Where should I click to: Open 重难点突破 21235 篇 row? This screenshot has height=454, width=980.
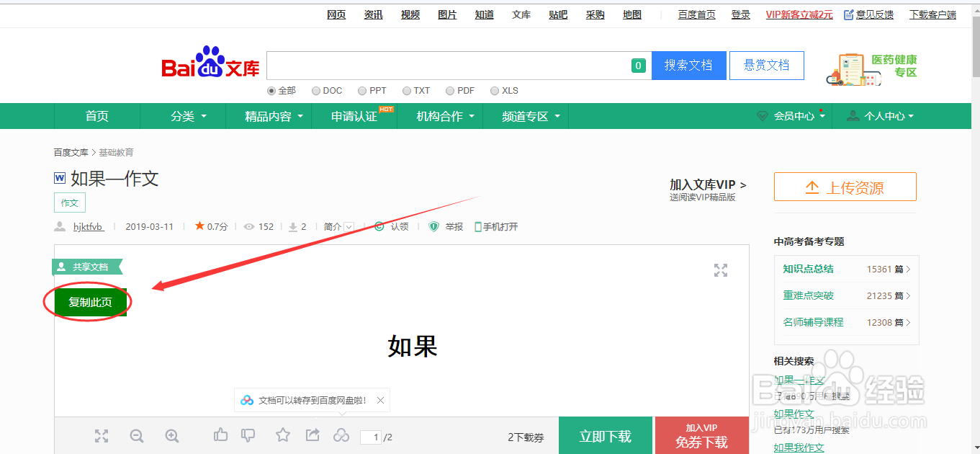click(x=846, y=295)
